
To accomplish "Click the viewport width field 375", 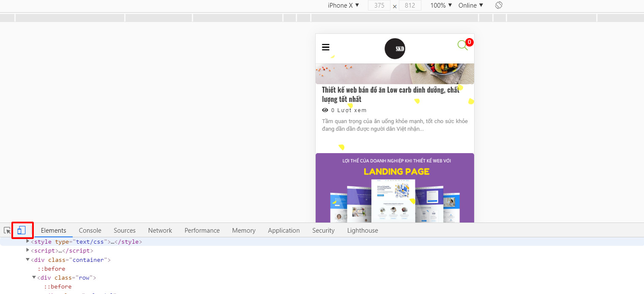I will click(379, 5).
